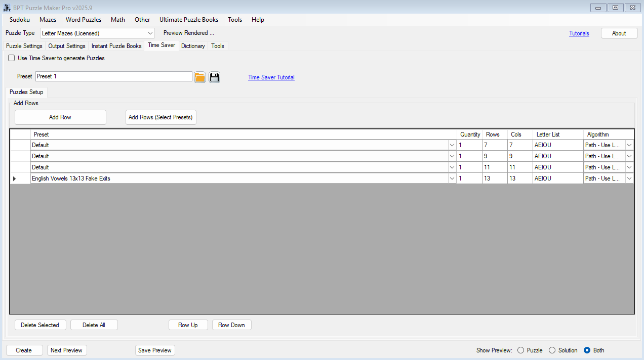Click the Row Down button

[231, 325]
